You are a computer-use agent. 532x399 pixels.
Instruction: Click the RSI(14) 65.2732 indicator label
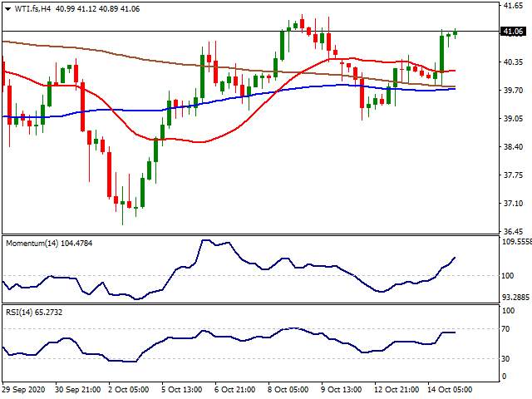coord(34,313)
